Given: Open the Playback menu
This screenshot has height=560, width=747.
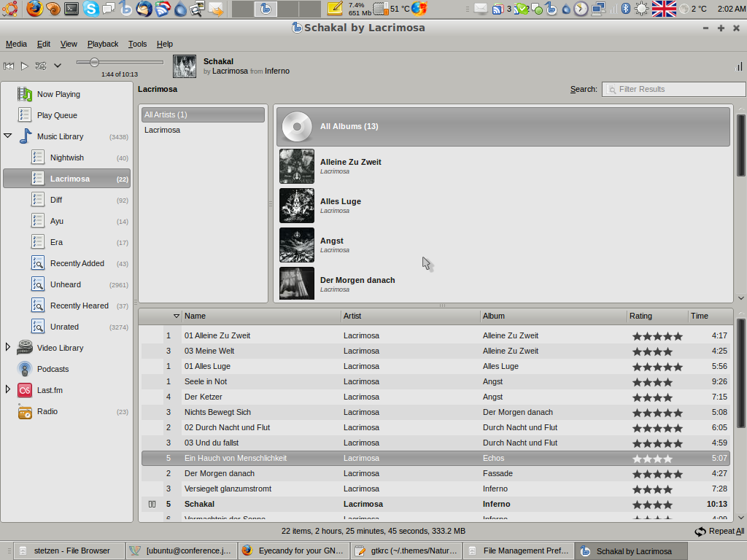Looking at the screenshot, I should [x=102, y=44].
